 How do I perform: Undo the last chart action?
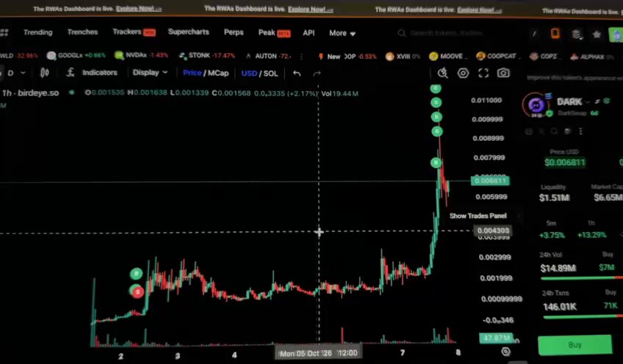(x=297, y=73)
